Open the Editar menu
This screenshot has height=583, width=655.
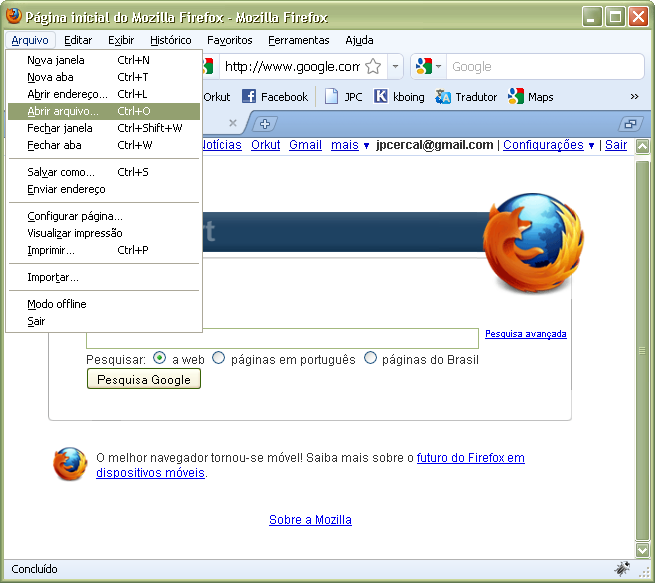78,40
